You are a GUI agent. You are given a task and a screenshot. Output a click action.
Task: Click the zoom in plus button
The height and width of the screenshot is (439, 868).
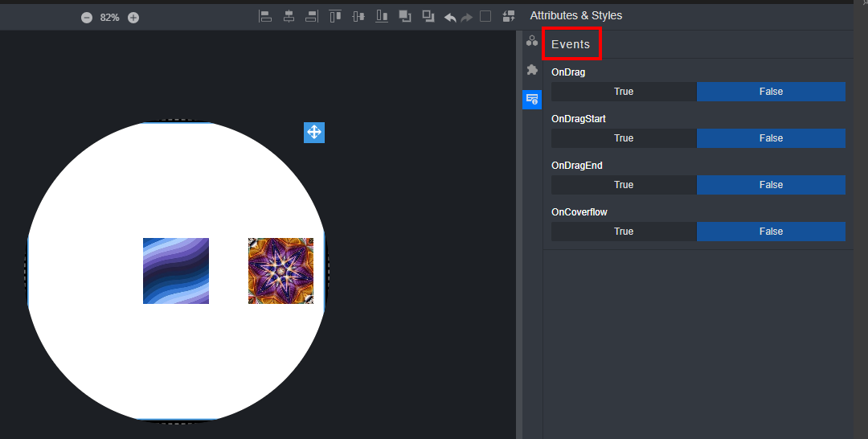pyautogui.click(x=133, y=18)
